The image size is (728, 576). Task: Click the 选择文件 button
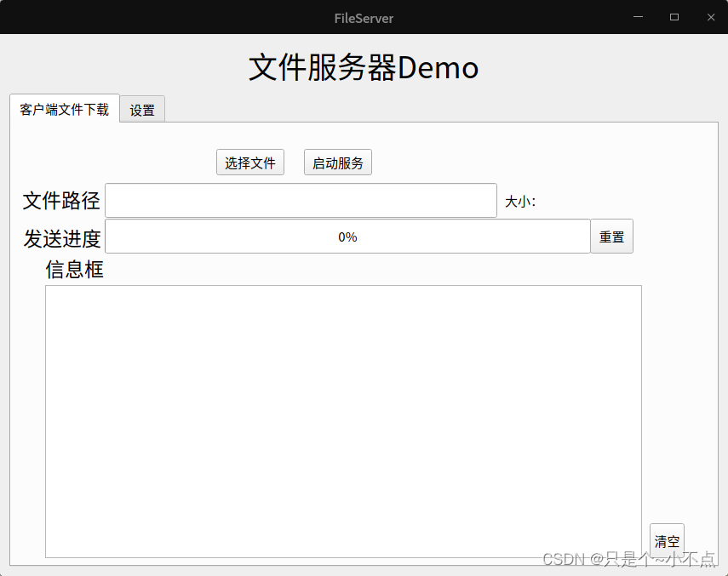(249, 163)
